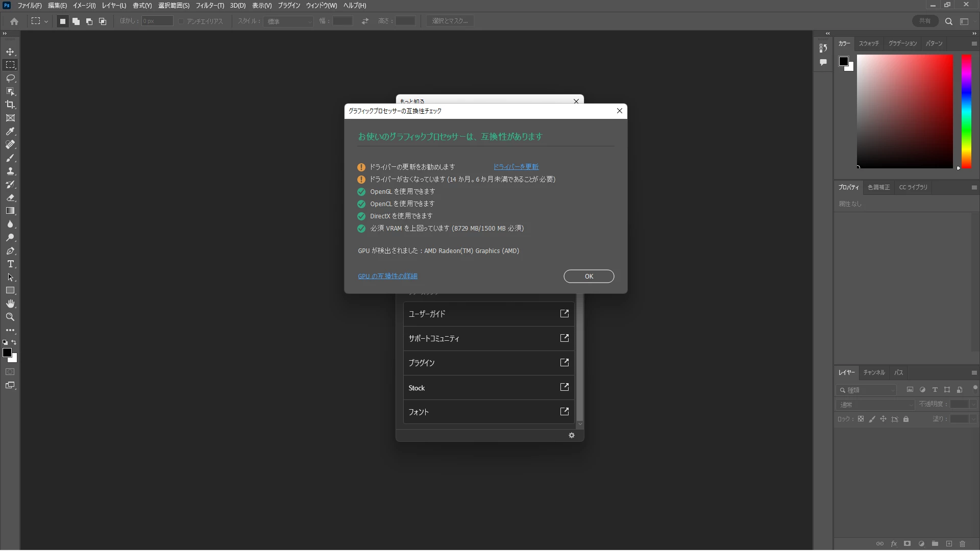This screenshot has height=551, width=980.
Task: Open the Style dropdown in options bar
Action: 288,21
